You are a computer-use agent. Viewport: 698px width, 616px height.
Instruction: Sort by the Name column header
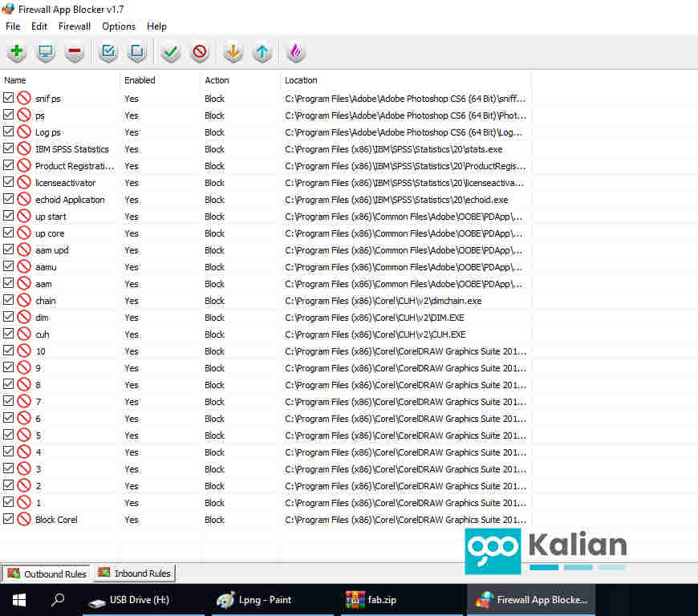pyautogui.click(x=59, y=80)
